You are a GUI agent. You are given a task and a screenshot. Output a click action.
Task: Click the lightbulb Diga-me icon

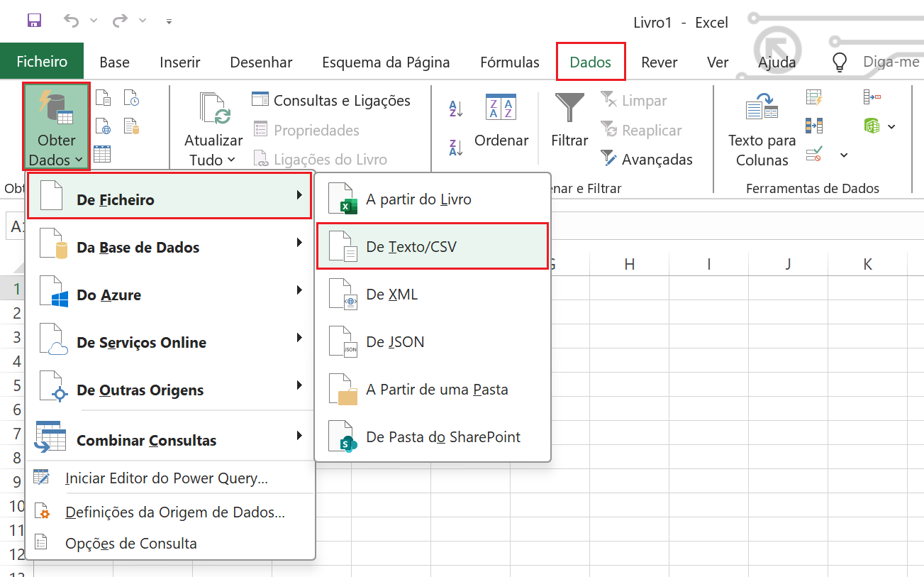coord(840,62)
